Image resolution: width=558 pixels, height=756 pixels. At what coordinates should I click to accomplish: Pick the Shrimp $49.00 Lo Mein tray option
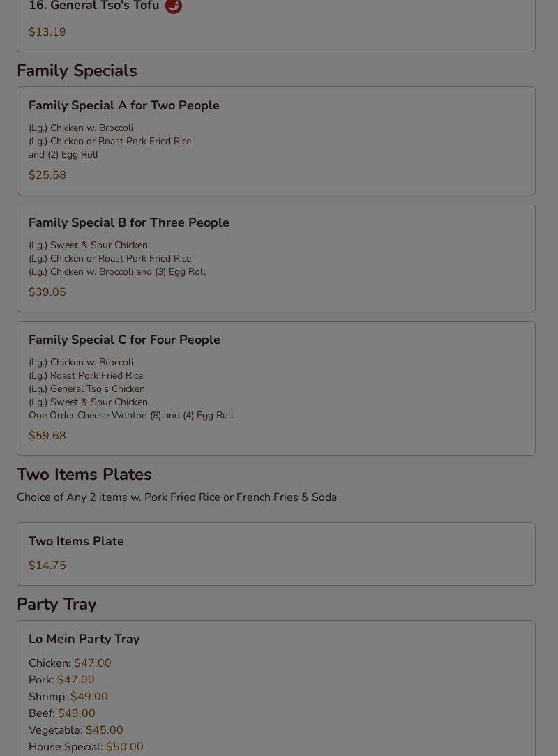point(68,696)
